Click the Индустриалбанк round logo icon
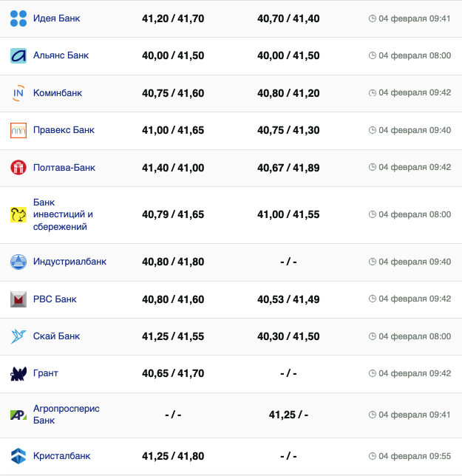Image resolution: width=462 pixels, height=476 pixels. [18, 262]
